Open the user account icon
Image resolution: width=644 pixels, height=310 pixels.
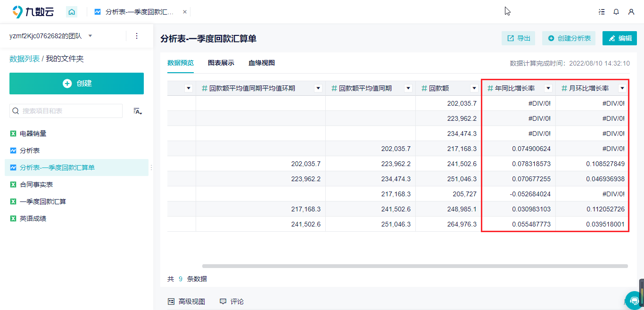(x=631, y=12)
